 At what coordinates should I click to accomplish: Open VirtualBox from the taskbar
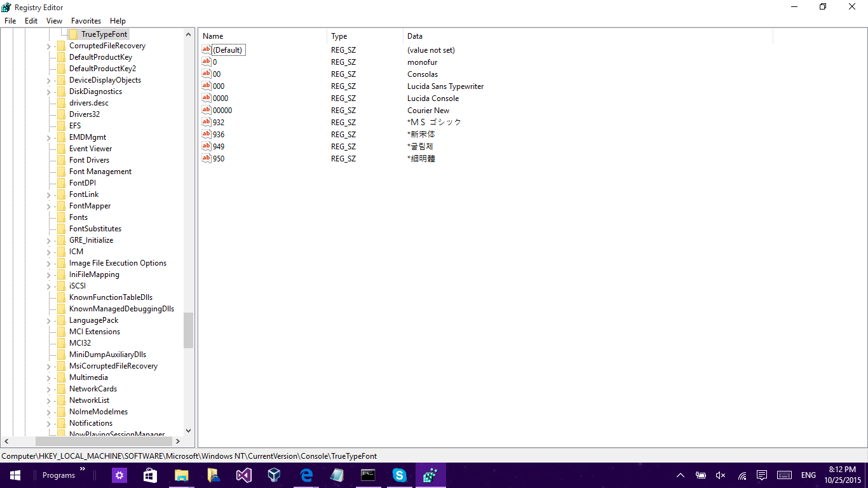point(275,475)
